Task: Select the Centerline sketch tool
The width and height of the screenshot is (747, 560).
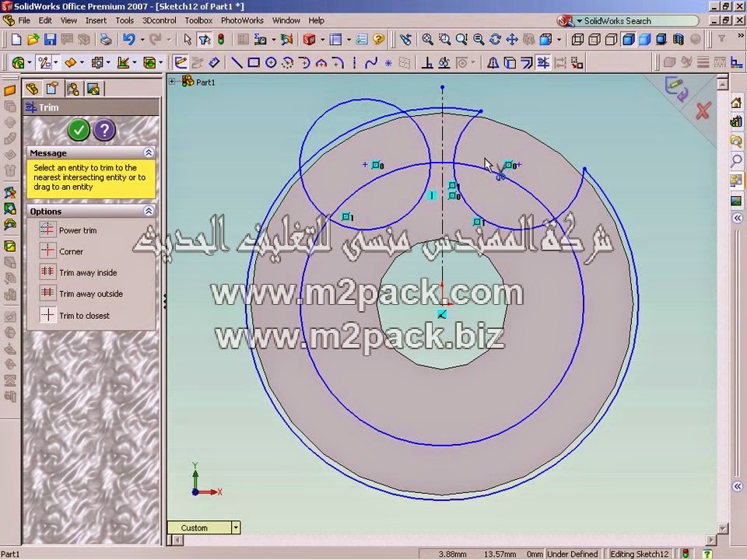Action: [x=355, y=63]
